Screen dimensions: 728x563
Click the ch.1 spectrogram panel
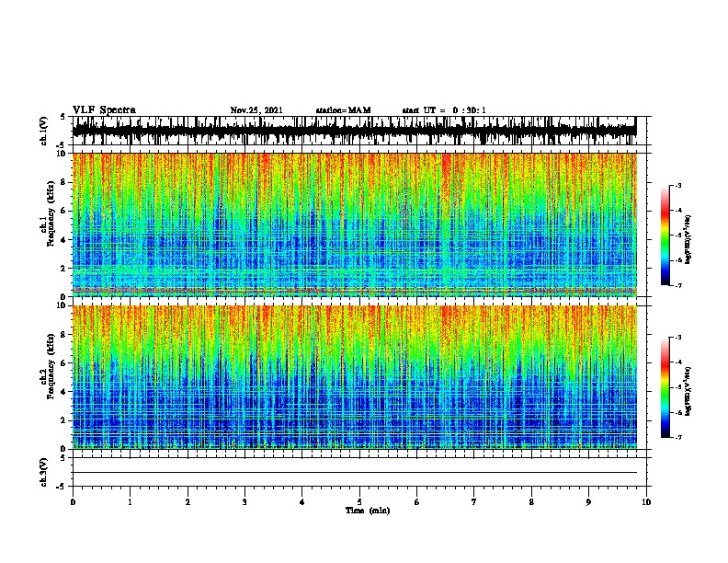[x=354, y=224]
